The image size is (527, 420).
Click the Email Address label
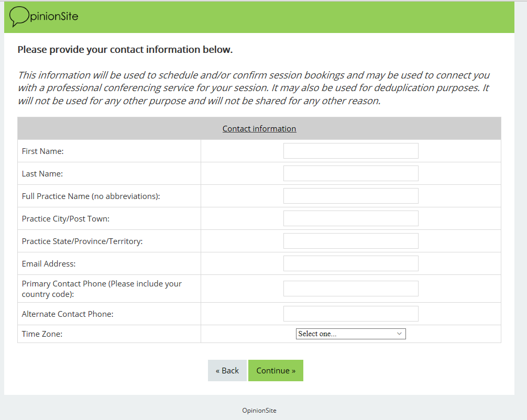click(x=49, y=264)
